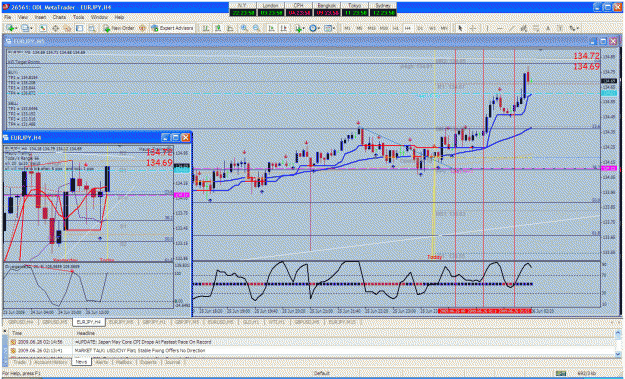Switch to the EURJPY,M15 chart tab
The width and height of the screenshot is (625, 379).
click(342, 322)
